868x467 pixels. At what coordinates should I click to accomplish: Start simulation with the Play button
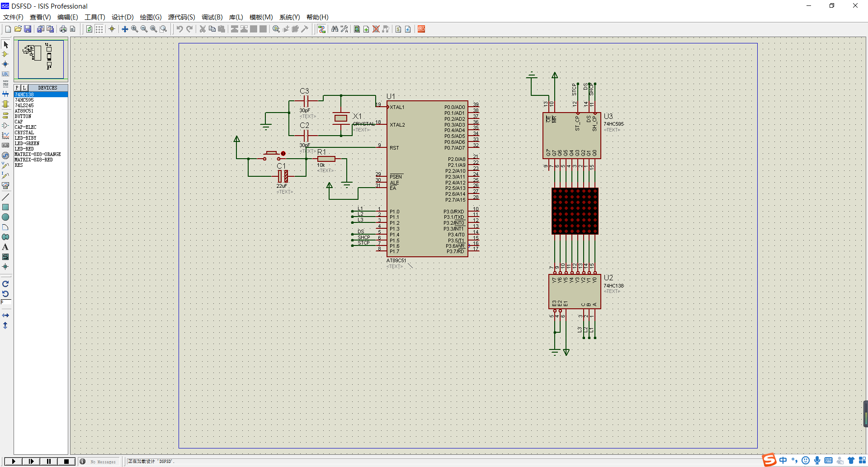14,461
